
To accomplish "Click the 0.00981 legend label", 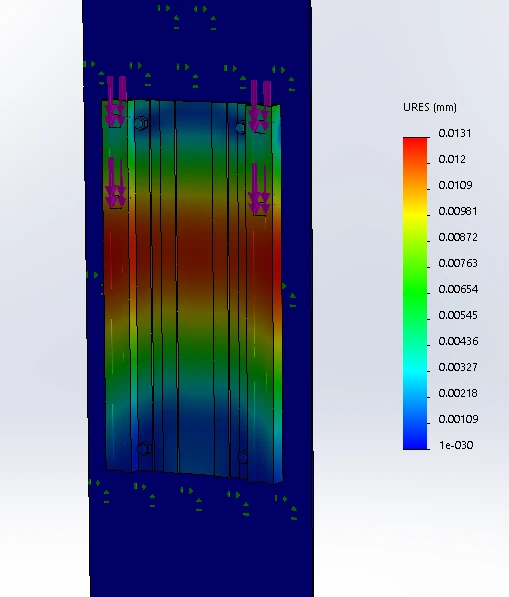I will pos(458,211).
